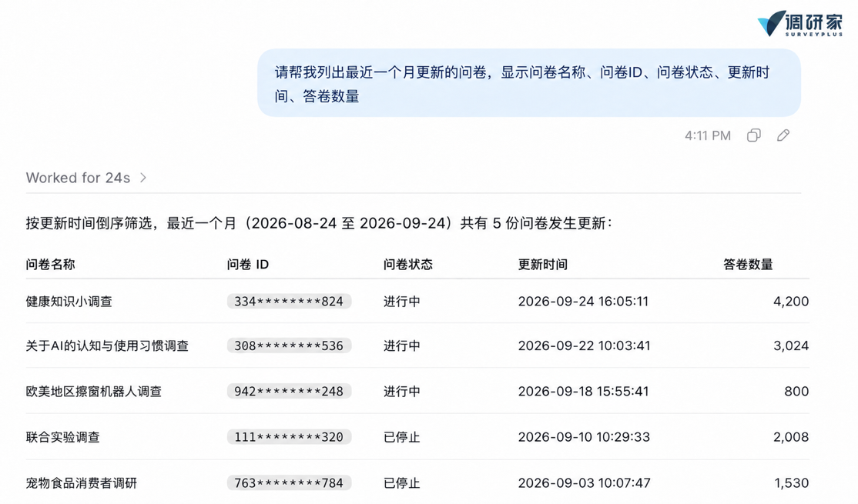
Task: Click response count 1,530
Action: (792, 483)
